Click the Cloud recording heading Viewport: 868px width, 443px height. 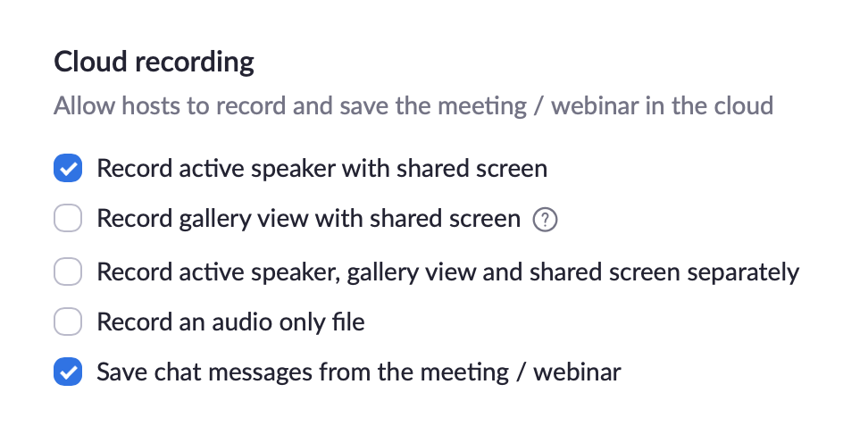pos(154,62)
